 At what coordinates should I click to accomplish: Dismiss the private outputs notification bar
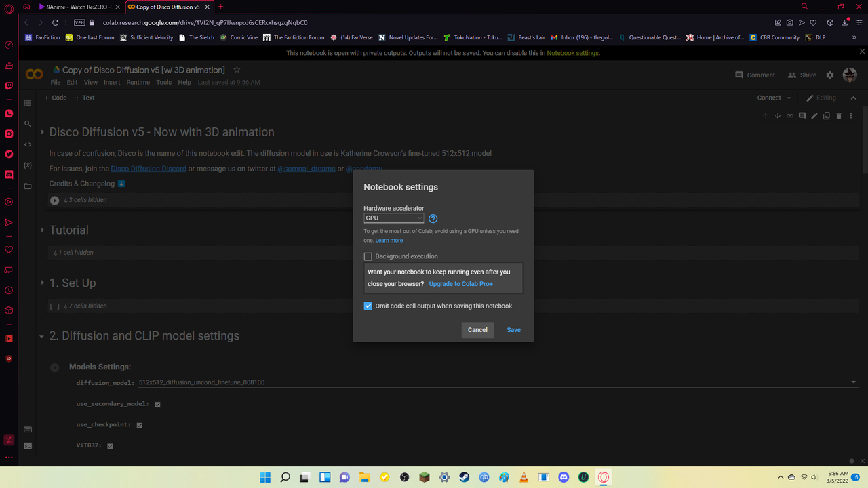tap(862, 53)
